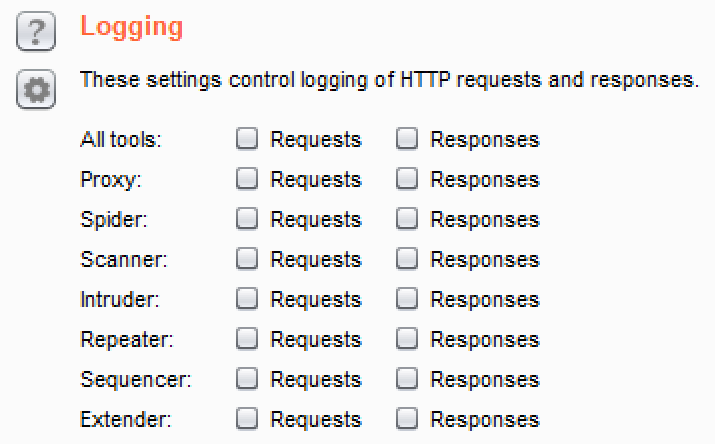Click the Logging settings gear icon
Screen dimensions: 715x444
click(x=36, y=91)
